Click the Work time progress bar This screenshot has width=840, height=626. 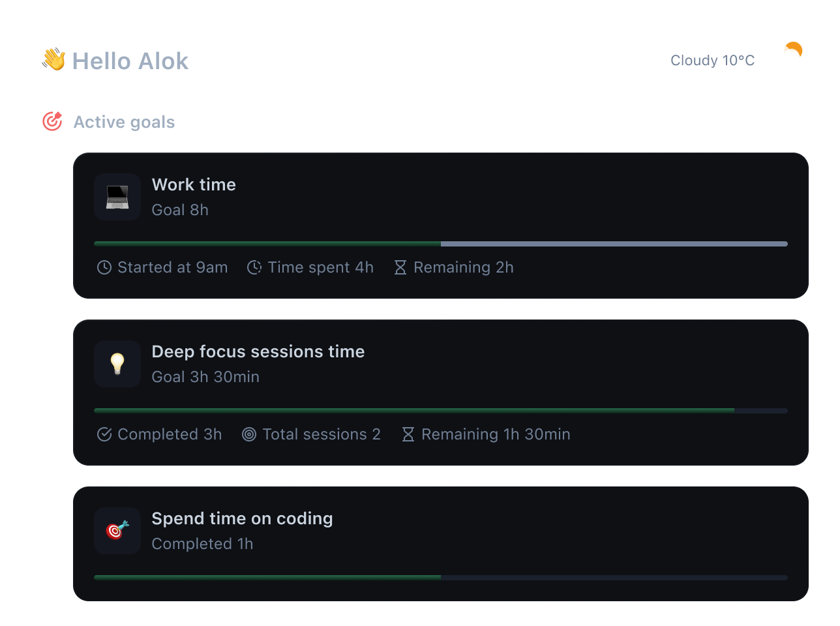[x=441, y=244]
